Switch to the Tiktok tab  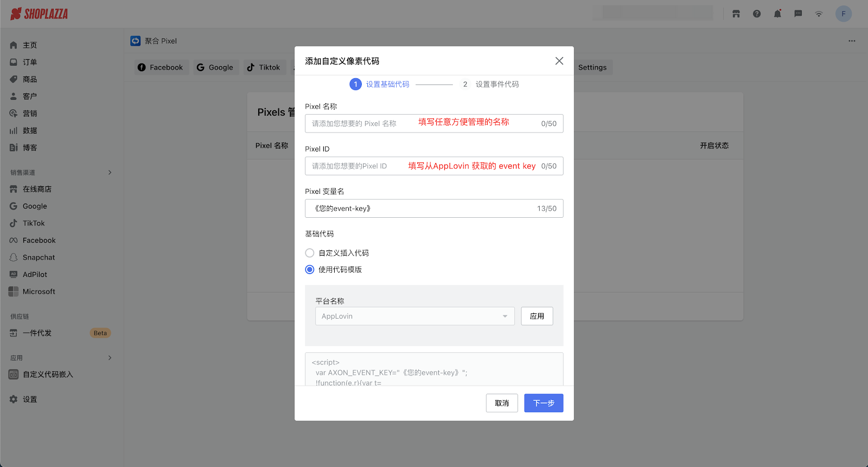(x=264, y=67)
